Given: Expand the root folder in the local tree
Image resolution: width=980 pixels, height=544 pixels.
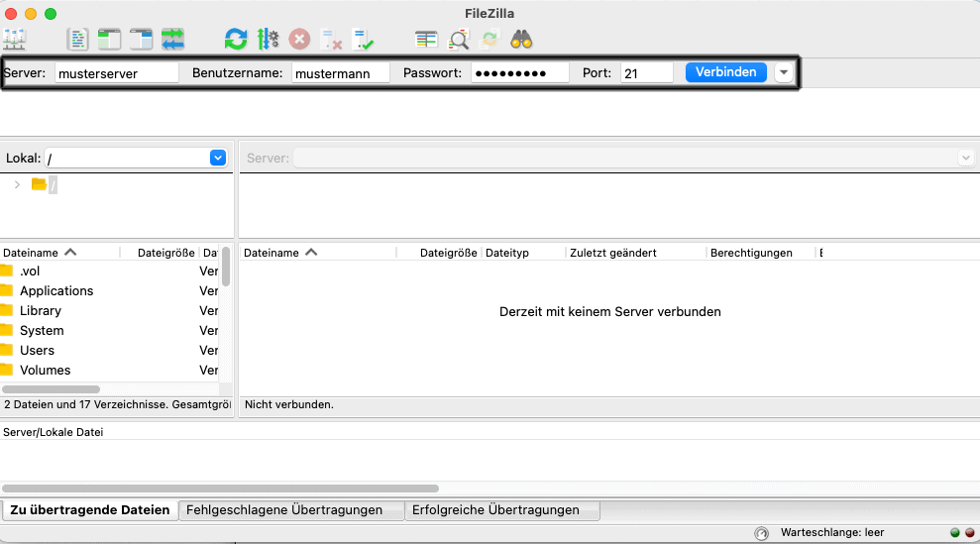Looking at the screenshot, I should pyautogui.click(x=17, y=184).
